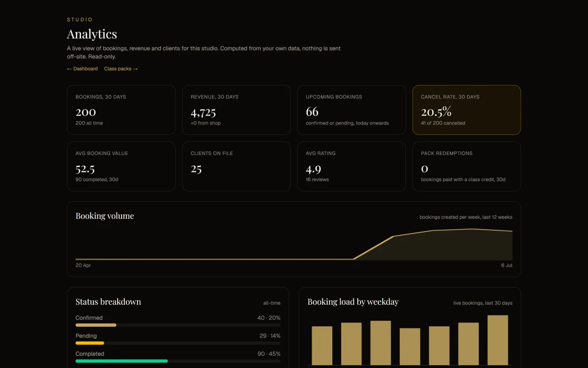Viewport: 588px width, 368px height.
Task: Click the shortest fourth weekday bar
Action: coord(410,347)
